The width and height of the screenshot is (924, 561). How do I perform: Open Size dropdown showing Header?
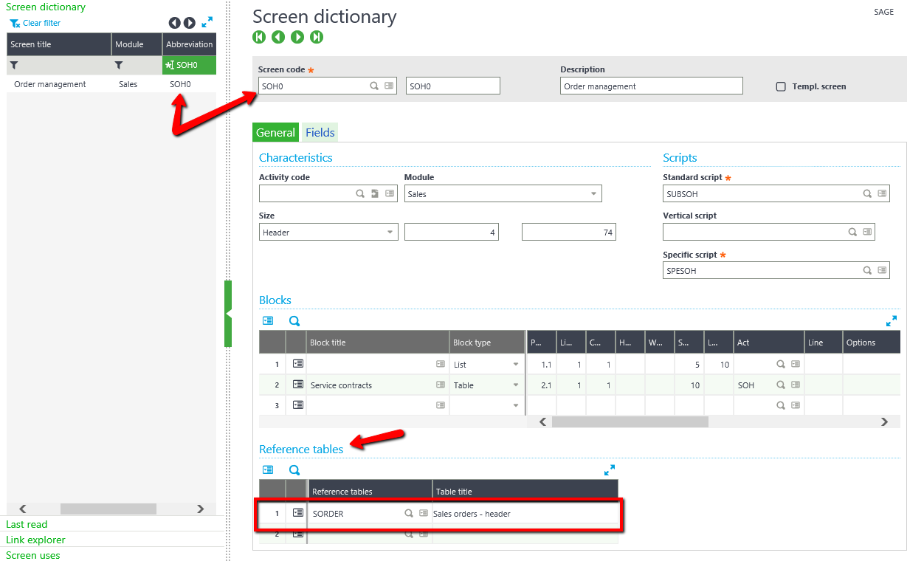pyautogui.click(x=390, y=233)
